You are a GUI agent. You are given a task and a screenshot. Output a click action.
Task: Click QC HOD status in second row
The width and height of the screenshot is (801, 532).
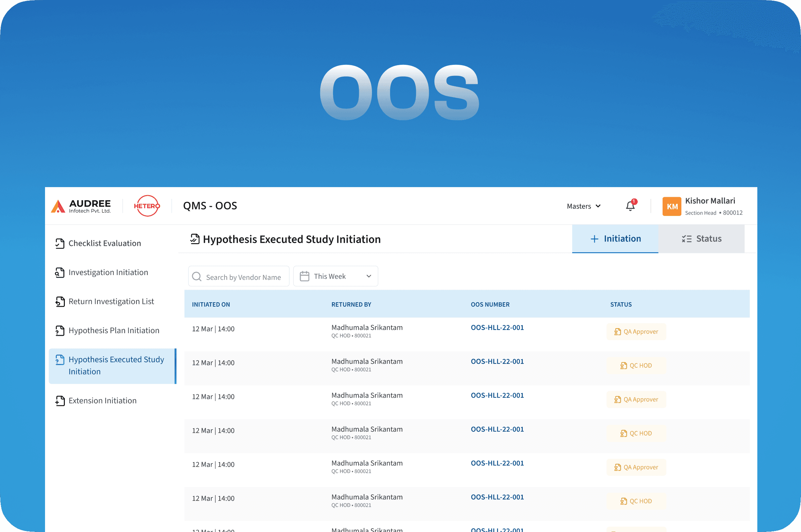tap(636, 365)
